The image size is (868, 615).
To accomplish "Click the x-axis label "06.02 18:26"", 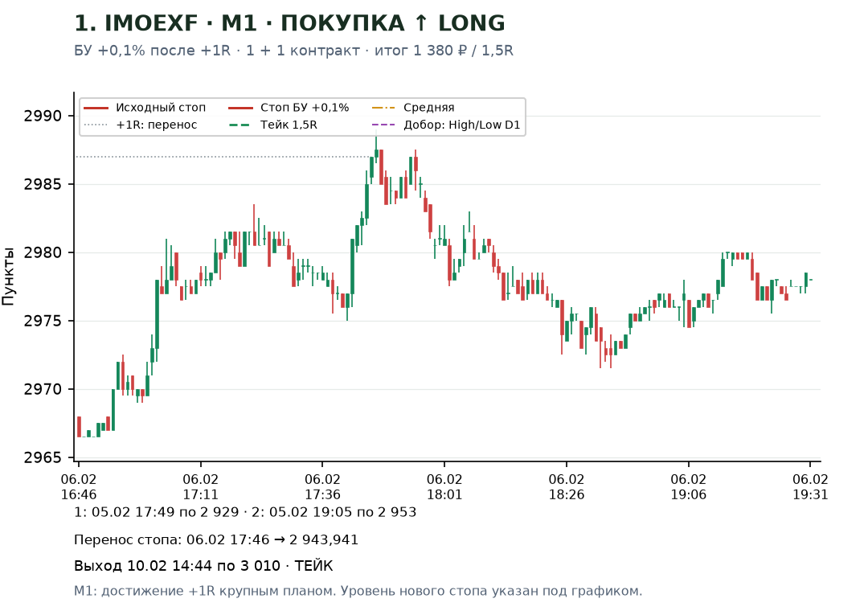I will (x=567, y=487).
